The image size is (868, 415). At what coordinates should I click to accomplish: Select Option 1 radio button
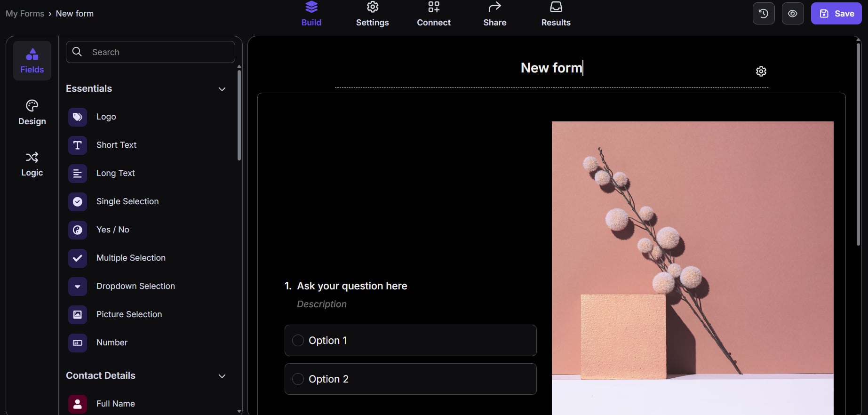point(298,340)
